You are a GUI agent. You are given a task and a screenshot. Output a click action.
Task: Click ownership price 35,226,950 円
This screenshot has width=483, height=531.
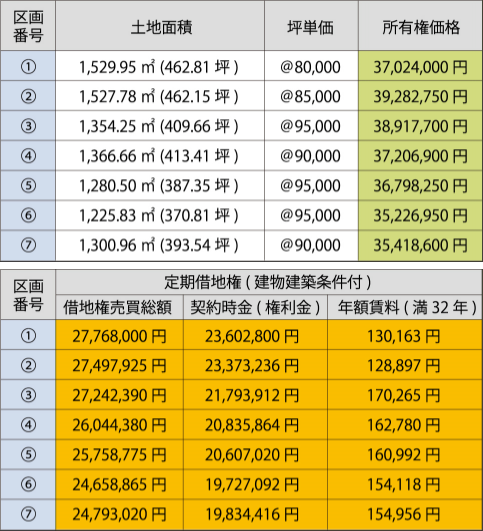420,215
